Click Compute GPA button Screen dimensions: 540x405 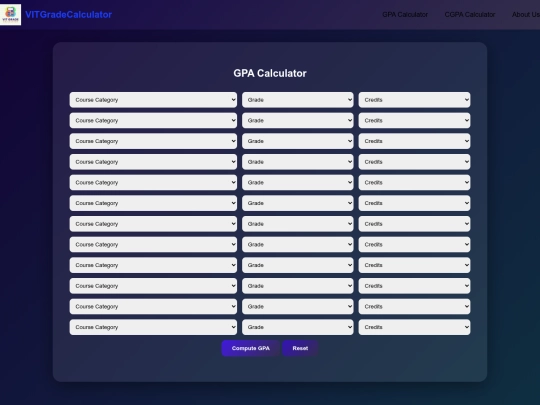pos(250,348)
